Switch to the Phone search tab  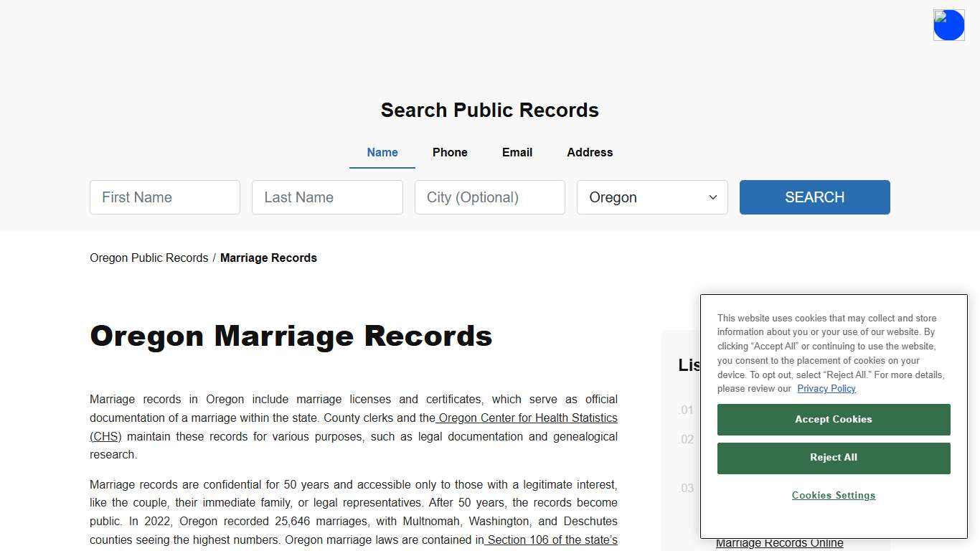tap(449, 152)
